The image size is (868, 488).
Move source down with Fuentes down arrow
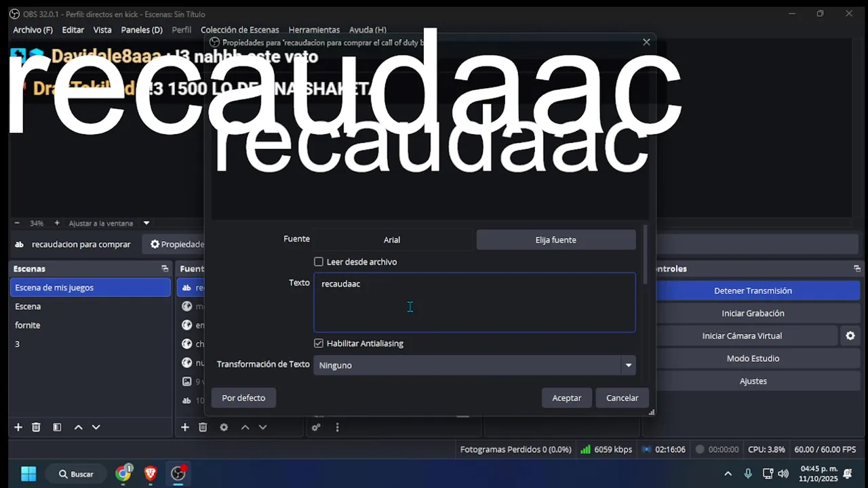coord(262,427)
